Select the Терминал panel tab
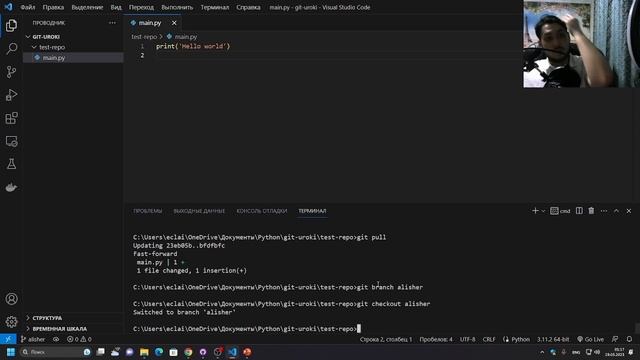The width and height of the screenshot is (640, 360). [312, 211]
